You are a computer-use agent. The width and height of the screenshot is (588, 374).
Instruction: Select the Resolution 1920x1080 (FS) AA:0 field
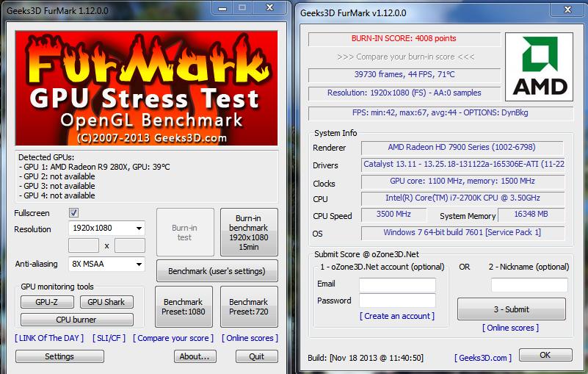[404, 93]
